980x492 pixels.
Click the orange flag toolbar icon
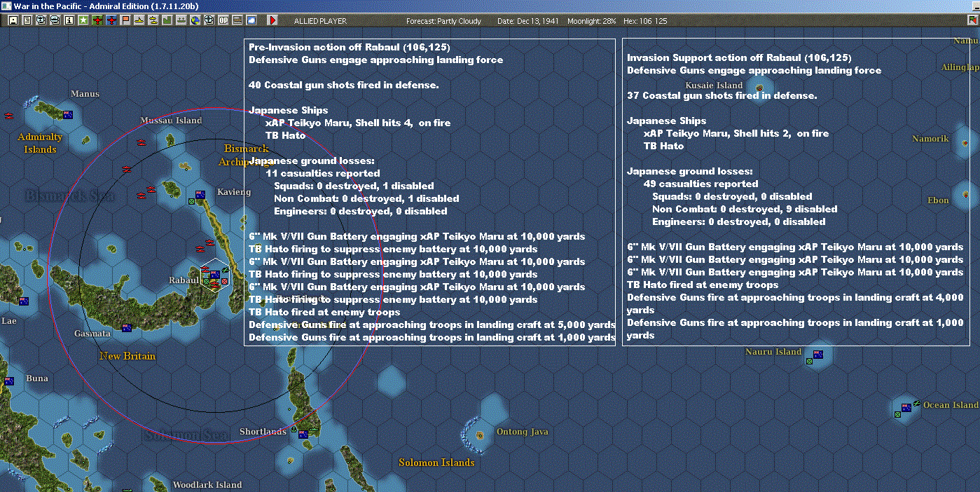[x=125, y=20]
